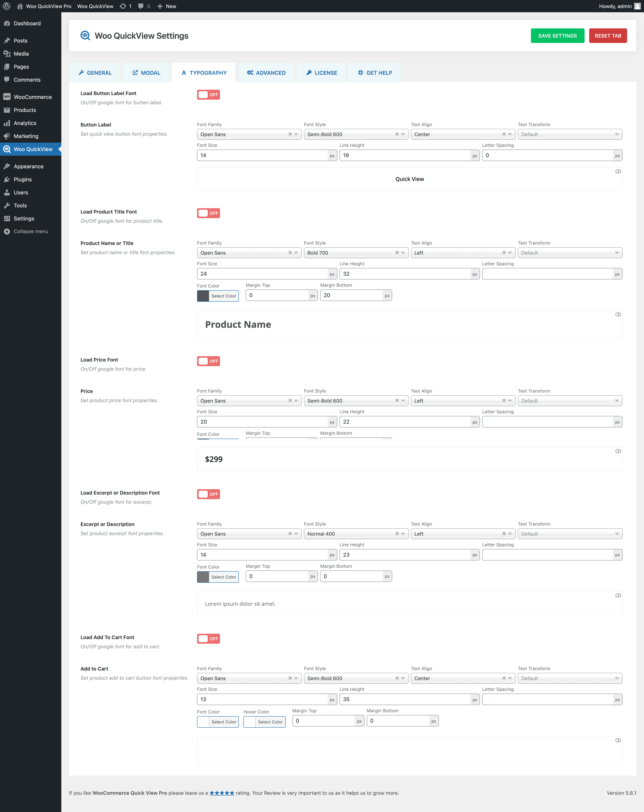Toggle the Quick View preview background icon
Screen dimensions: 644x812
point(618,171)
